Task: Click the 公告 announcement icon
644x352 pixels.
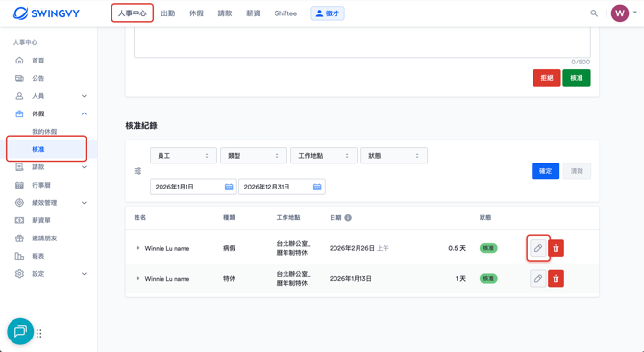Action: pos(19,78)
